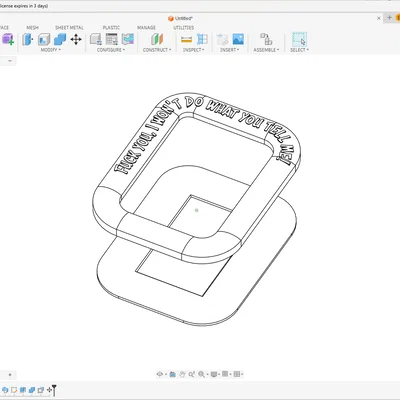Select the Press Pull tool icon
The image size is (400, 400).
point(28,39)
